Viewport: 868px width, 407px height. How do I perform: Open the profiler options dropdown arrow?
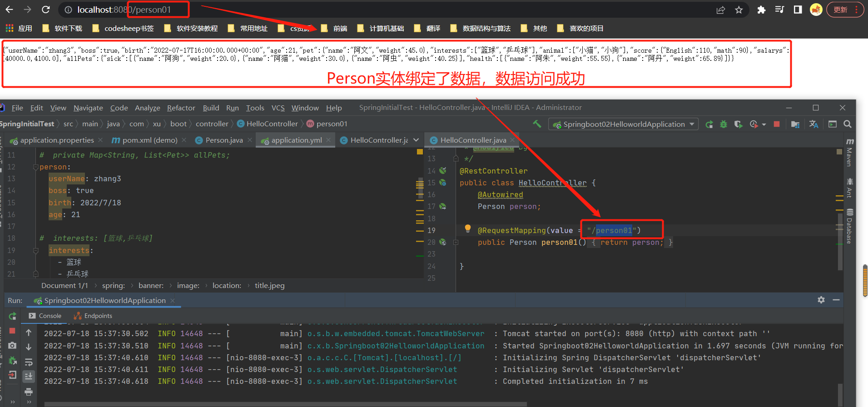click(x=764, y=124)
